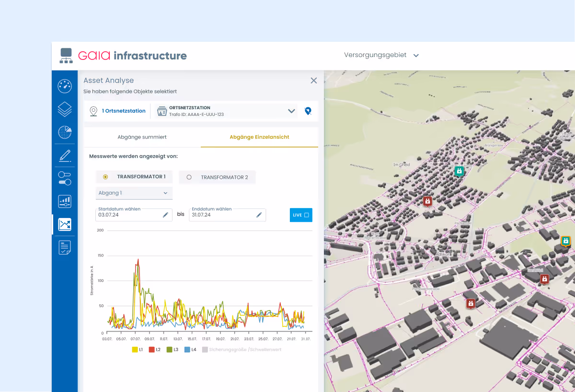Open the bar chart monitor sidebar icon
This screenshot has height=392, width=575.
pos(65,201)
